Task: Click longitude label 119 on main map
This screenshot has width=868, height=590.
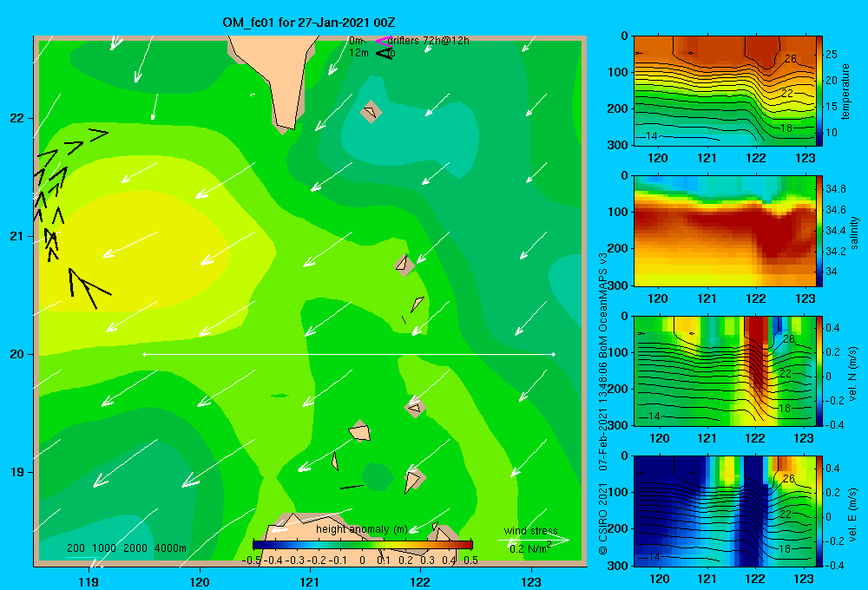Action: [x=89, y=581]
